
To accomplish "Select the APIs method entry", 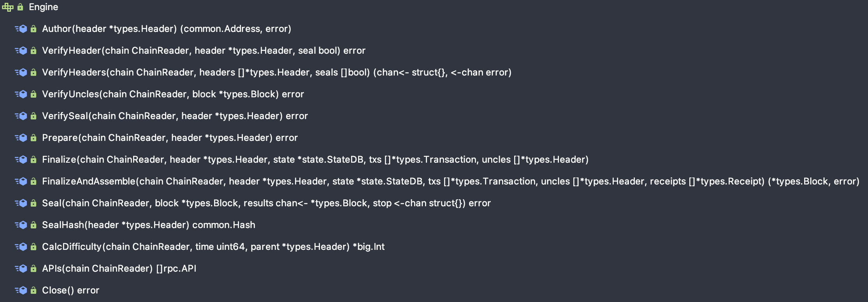I will [119, 269].
